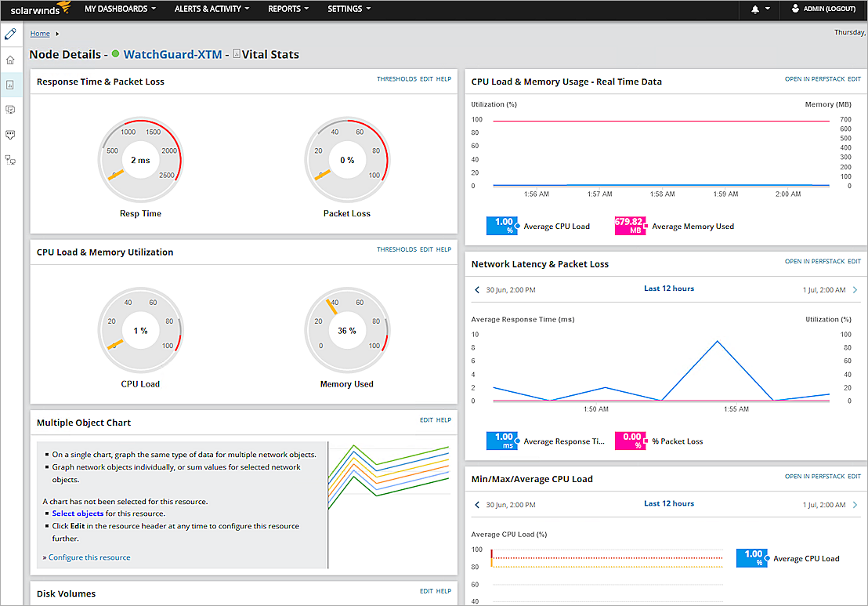Click the network topology icon in sidebar
This screenshot has height=606, width=868.
(10, 160)
